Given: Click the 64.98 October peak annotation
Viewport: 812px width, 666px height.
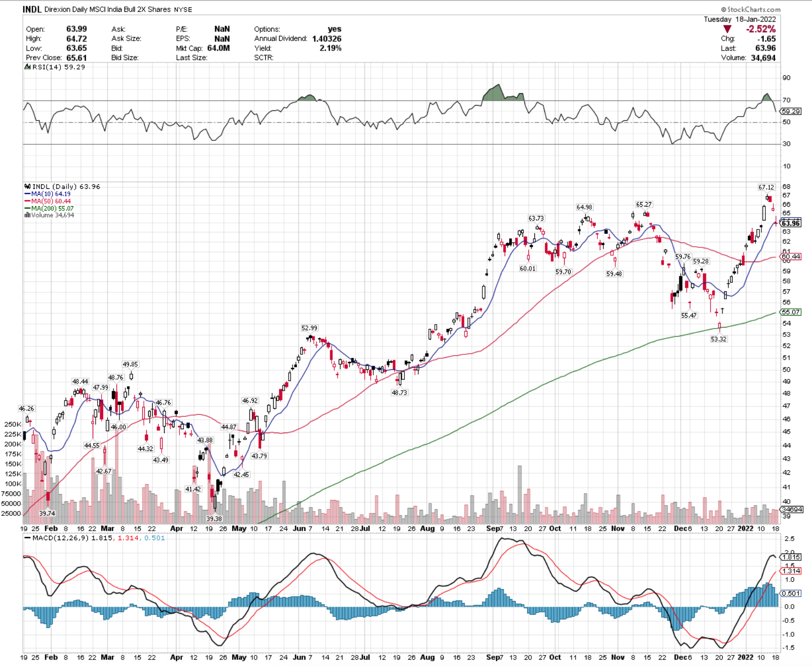Looking at the screenshot, I should pos(584,207).
